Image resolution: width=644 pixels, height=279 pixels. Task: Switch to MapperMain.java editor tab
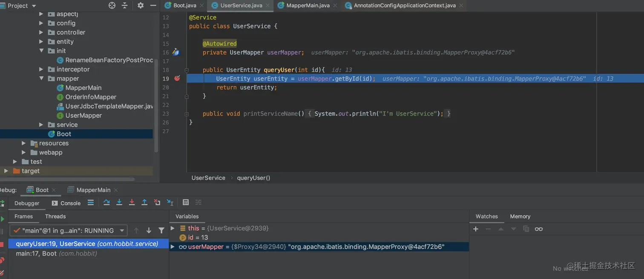pyautogui.click(x=308, y=6)
